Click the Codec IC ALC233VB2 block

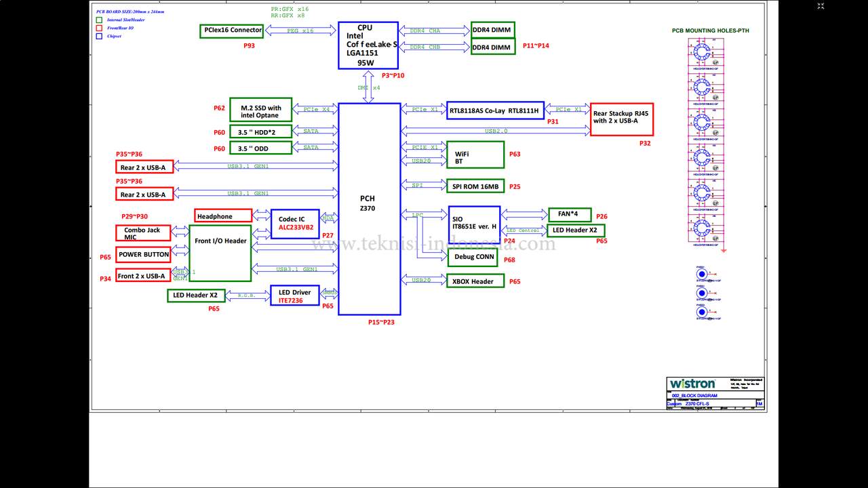[x=295, y=224]
